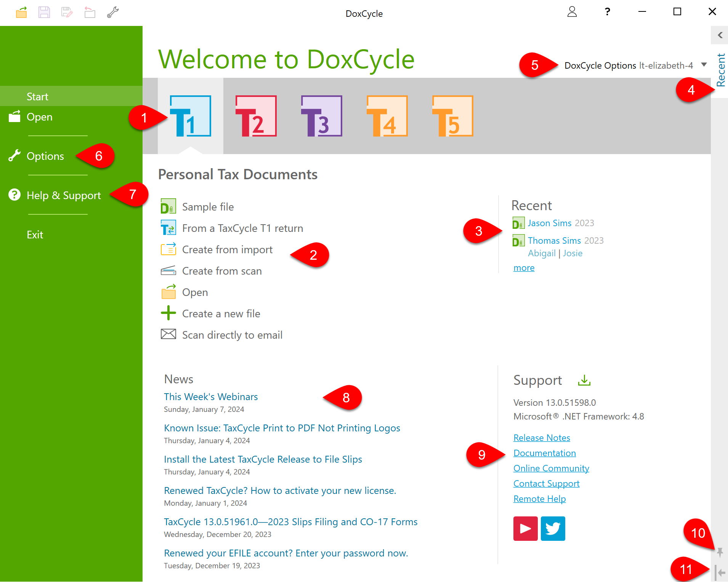
Task: Click the close file icon in title toolbar
Action: click(x=90, y=12)
